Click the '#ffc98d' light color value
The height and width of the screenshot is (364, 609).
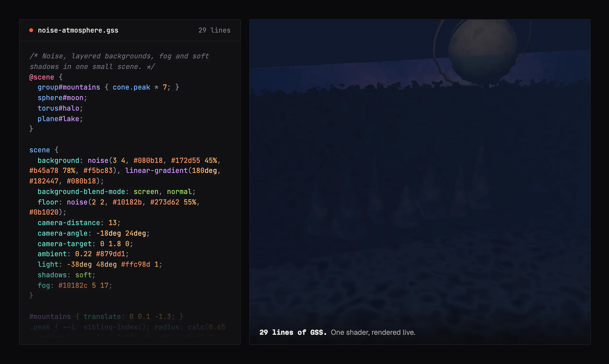click(135, 264)
